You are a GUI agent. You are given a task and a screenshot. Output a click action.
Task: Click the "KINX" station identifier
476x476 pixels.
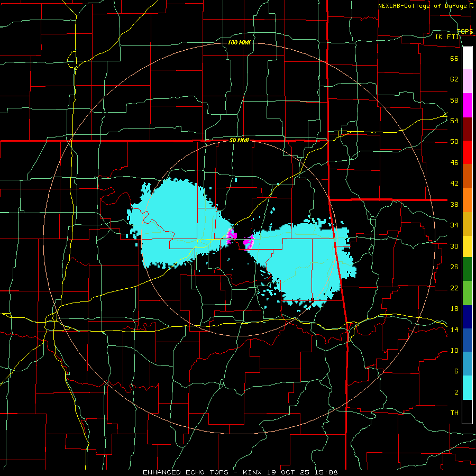253,472
